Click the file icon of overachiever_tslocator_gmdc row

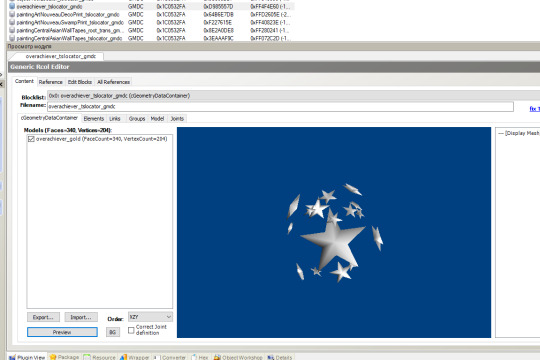(12, 6)
